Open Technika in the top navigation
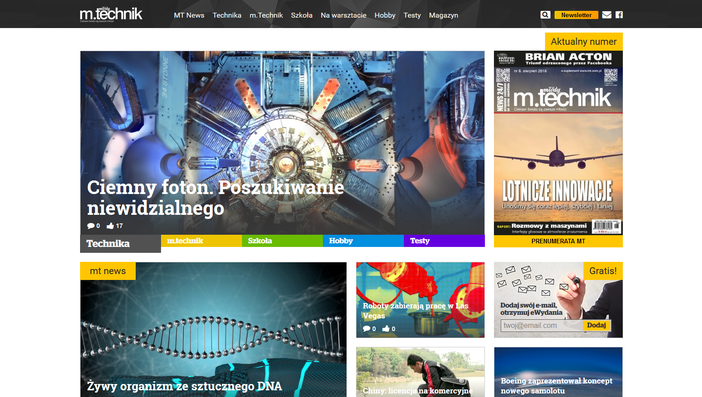The image size is (702, 397). pyautogui.click(x=227, y=15)
